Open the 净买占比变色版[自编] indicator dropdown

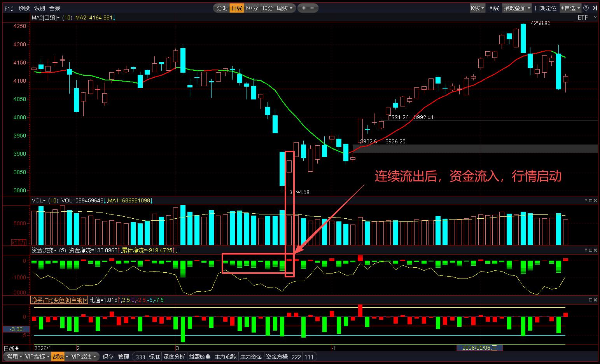pos(59,300)
